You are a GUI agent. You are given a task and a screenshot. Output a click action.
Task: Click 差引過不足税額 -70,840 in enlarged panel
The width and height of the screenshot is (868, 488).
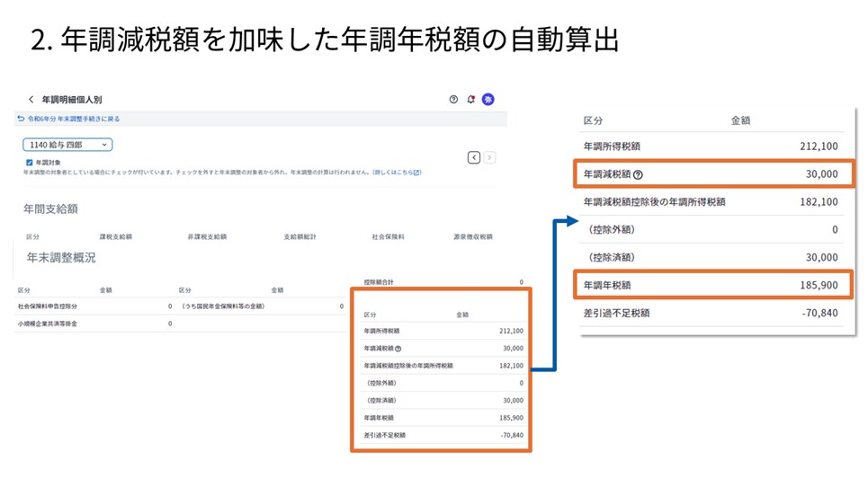pyautogui.click(x=711, y=313)
